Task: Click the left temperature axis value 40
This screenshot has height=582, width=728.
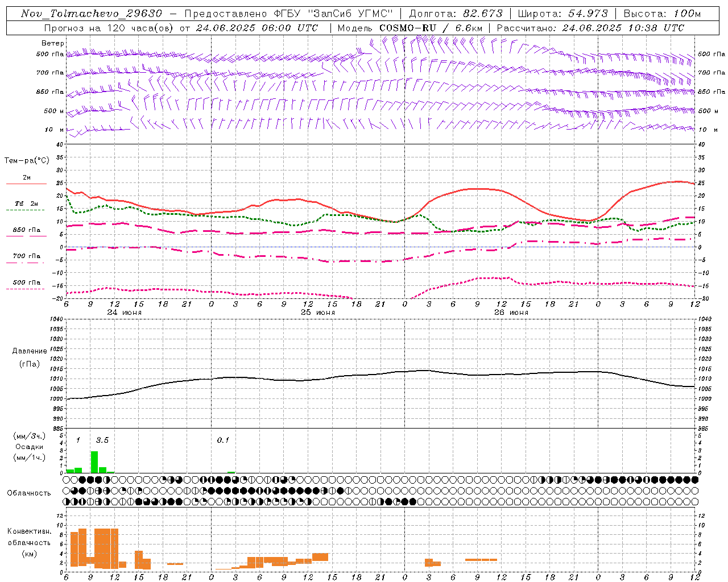Action: pyautogui.click(x=60, y=144)
